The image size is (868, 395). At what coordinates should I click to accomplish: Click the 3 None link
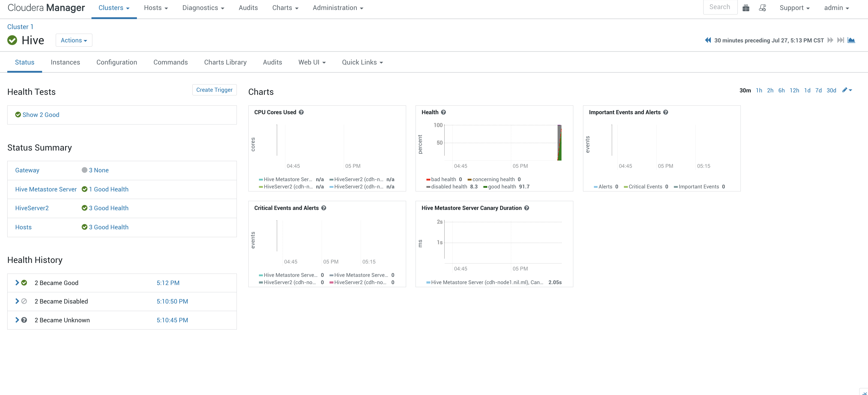[x=99, y=170]
